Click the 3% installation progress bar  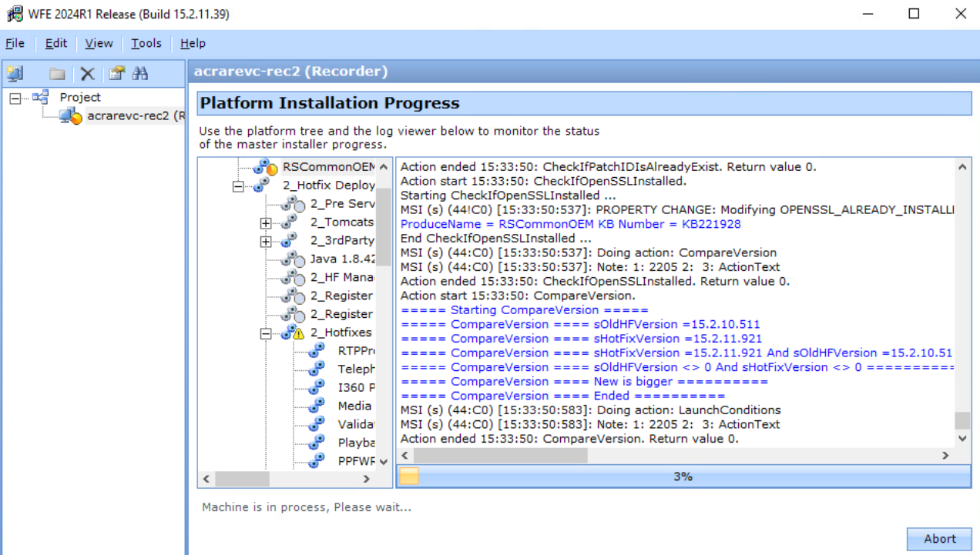683,476
